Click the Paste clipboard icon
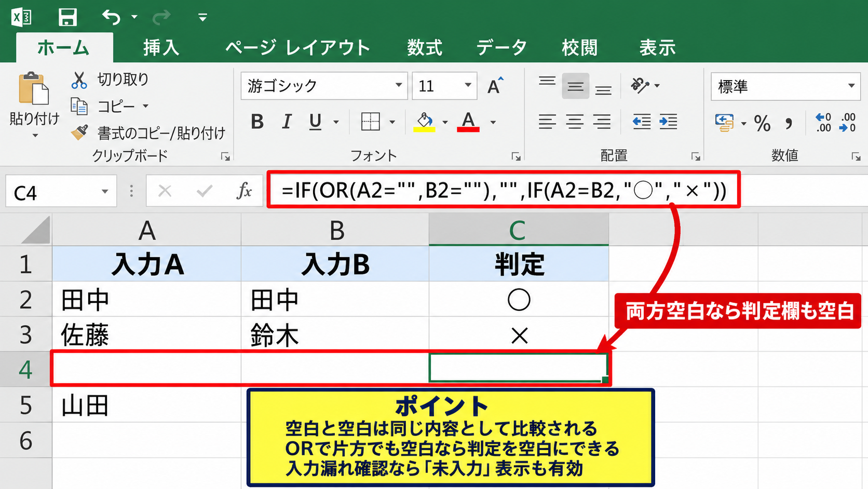 click(33, 88)
